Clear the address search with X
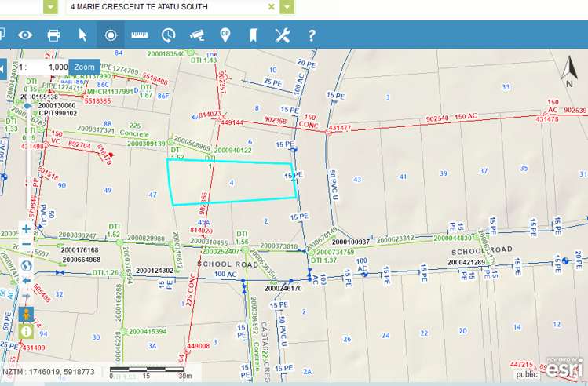 pos(271,6)
